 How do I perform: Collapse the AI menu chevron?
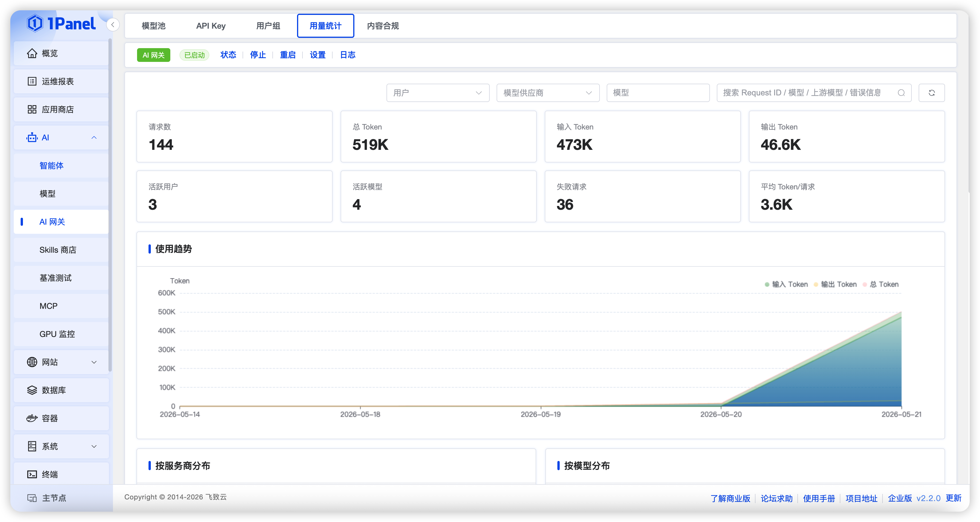pos(94,138)
